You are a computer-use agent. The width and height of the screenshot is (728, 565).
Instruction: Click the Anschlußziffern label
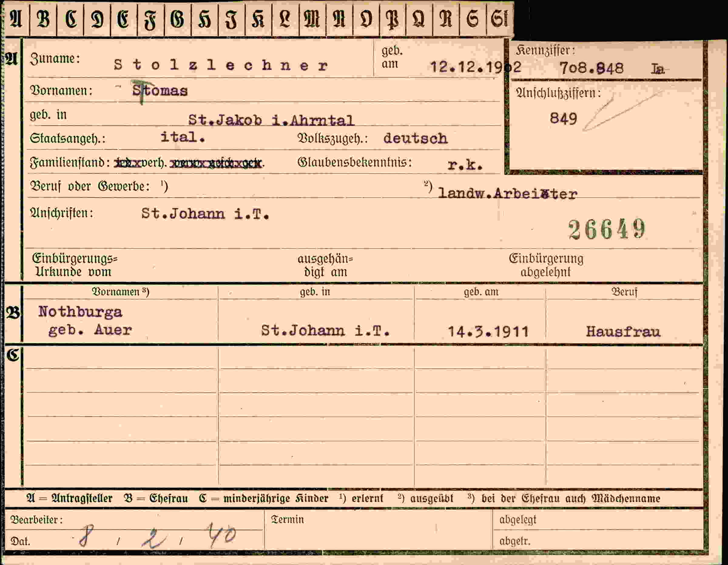pyautogui.click(x=558, y=93)
